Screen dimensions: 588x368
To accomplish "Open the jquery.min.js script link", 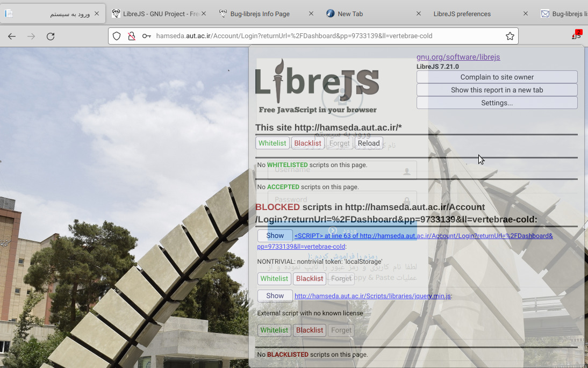I will (373, 295).
